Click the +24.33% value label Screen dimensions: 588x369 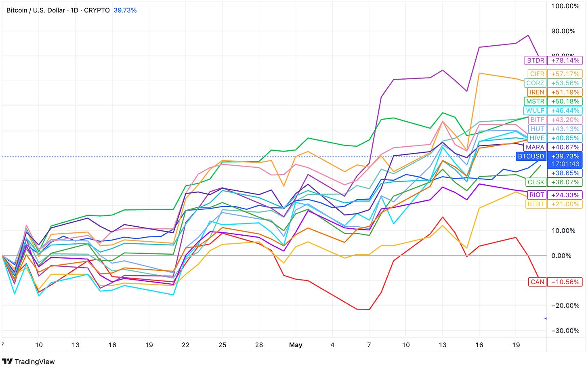[565, 195]
